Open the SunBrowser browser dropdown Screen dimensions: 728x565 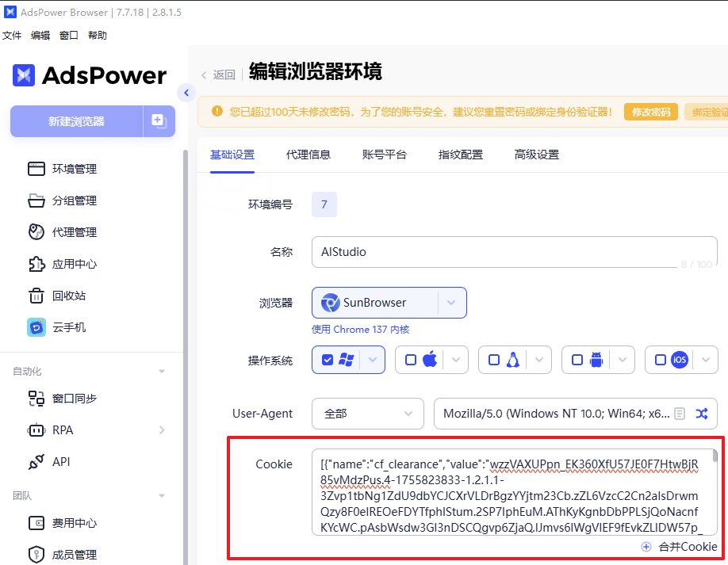coord(450,303)
